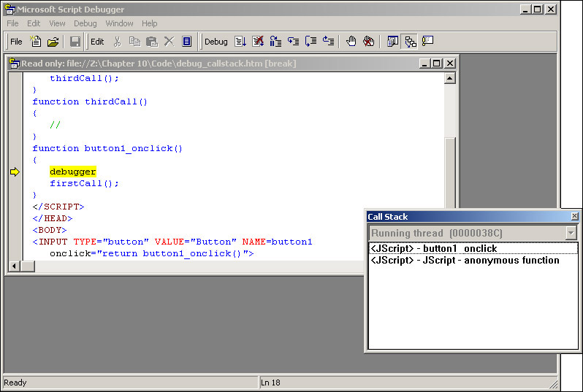
Task: Toggle breakpoint with the hand icon
Action: click(351, 42)
